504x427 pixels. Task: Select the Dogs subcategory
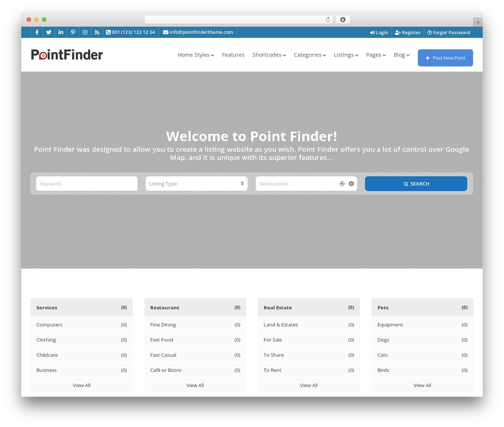pyautogui.click(x=422, y=340)
